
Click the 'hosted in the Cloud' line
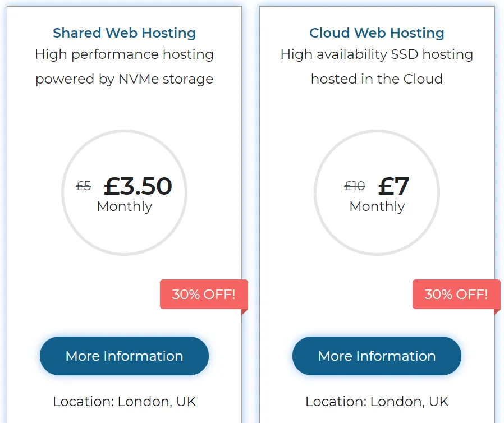377,79
